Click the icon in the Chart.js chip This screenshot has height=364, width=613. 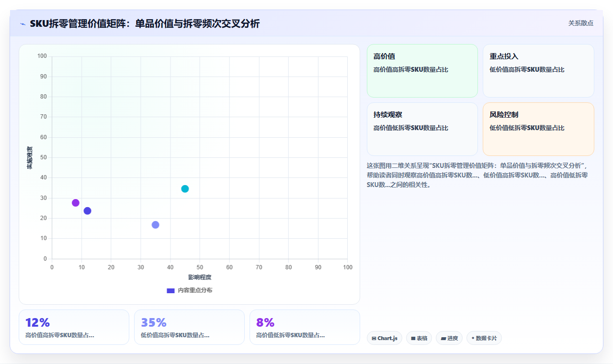pyautogui.click(x=374, y=338)
